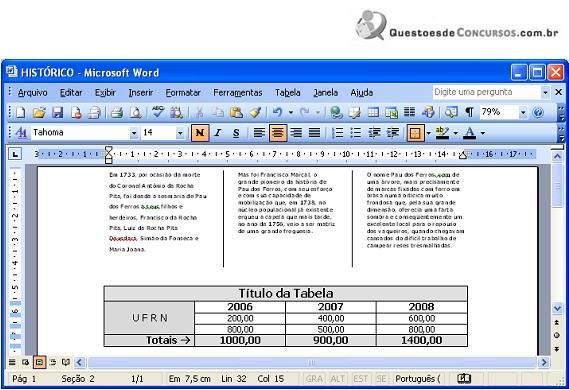Apply the highlight color marker
This screenshot has width=569, height=390.
pos(442,133)
